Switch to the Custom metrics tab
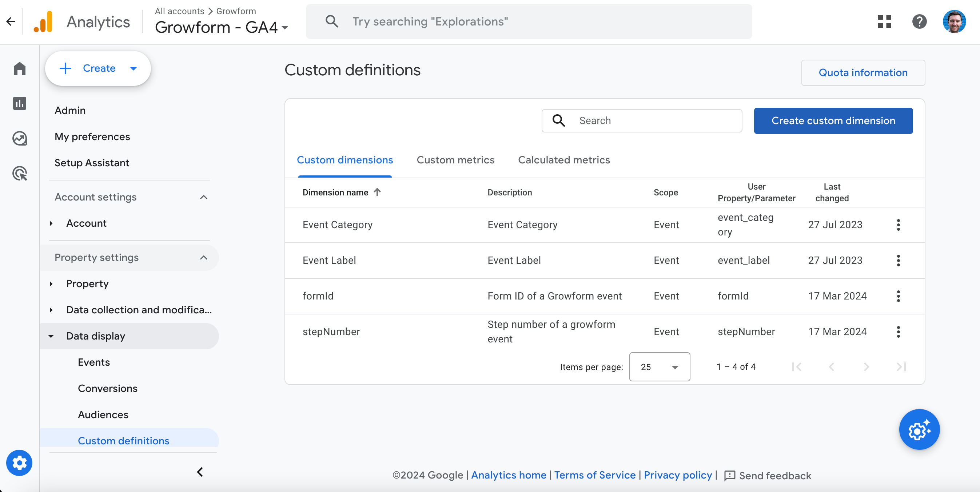 [455, 160]
